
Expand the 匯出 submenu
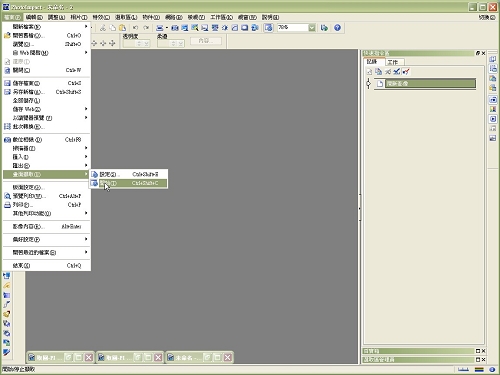pos(47,165)
